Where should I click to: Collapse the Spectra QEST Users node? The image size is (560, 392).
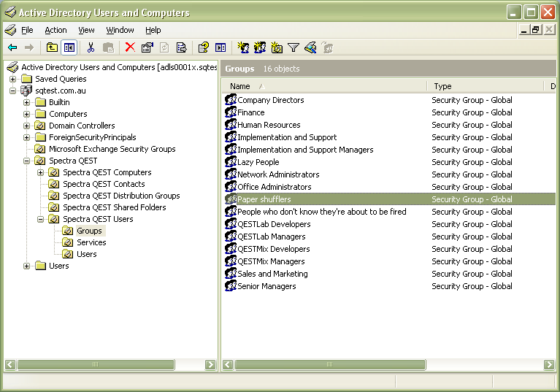coord(41,219)
